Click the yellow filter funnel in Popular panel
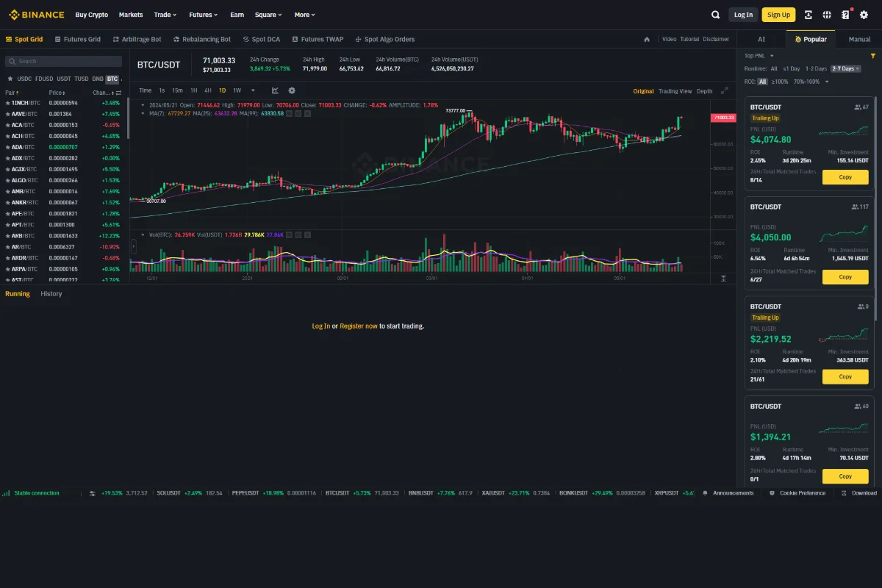The width and height of the screenshot is (882, 588). tap(873, 55)
